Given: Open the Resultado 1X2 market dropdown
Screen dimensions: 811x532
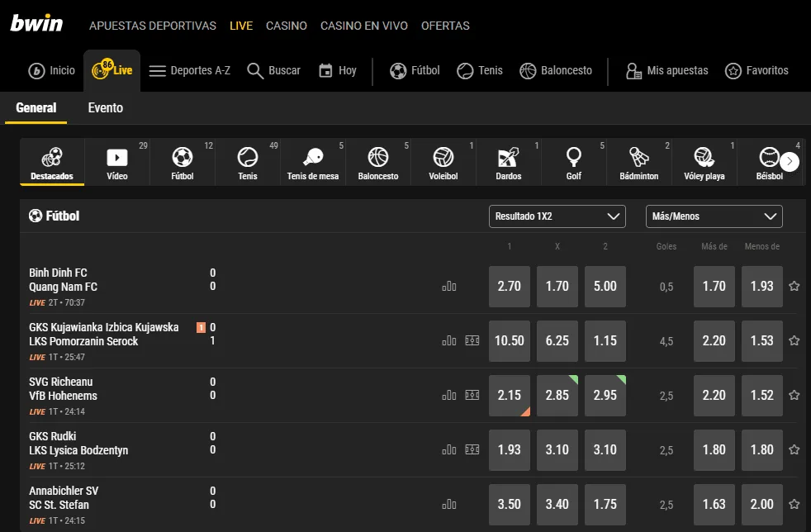Looking at the screenshot, I should coord(557,216).
